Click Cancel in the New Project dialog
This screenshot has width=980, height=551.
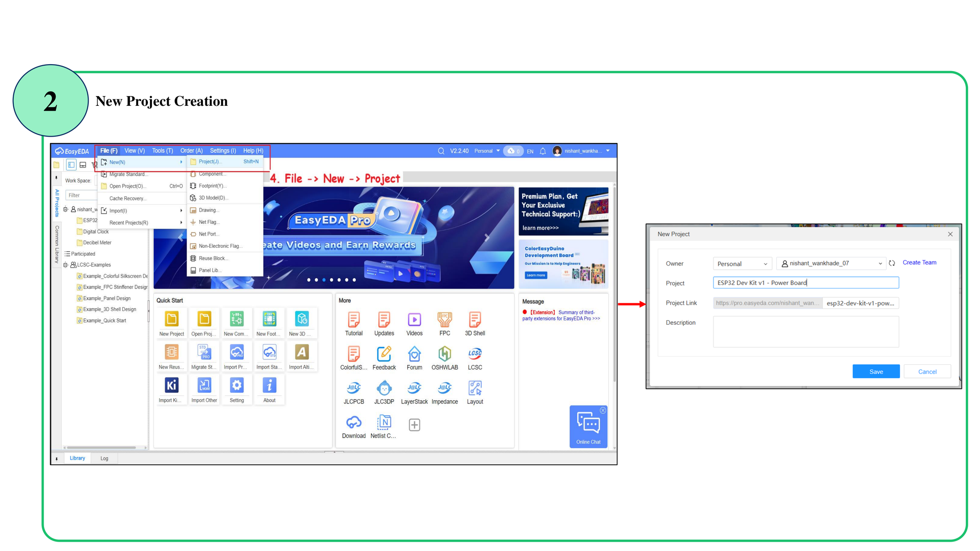(927, 372)
